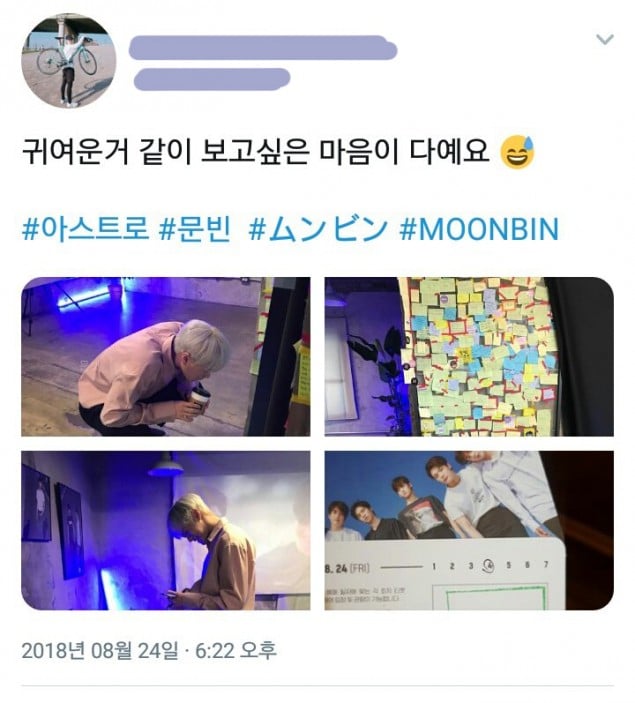View photo of crouching person holding cup
Image resolution: width=635 pixels, height=703 pixels.
[165, 356]
